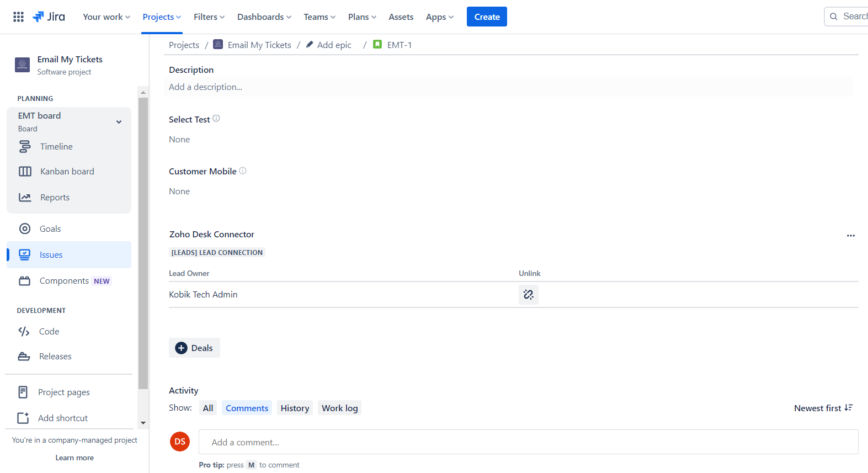This screenshot has width=868, height=473.
Task: Click the Add shortcut icon
Action: click(23, 418)
